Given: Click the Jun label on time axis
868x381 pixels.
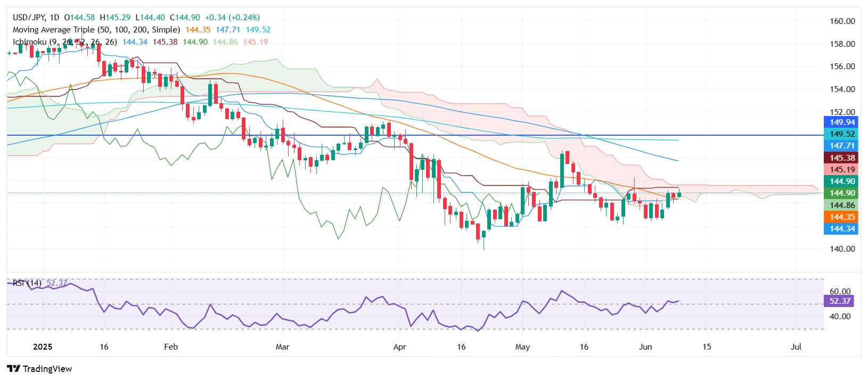Looking at the screenshot, I should click(x=645, y=347).
